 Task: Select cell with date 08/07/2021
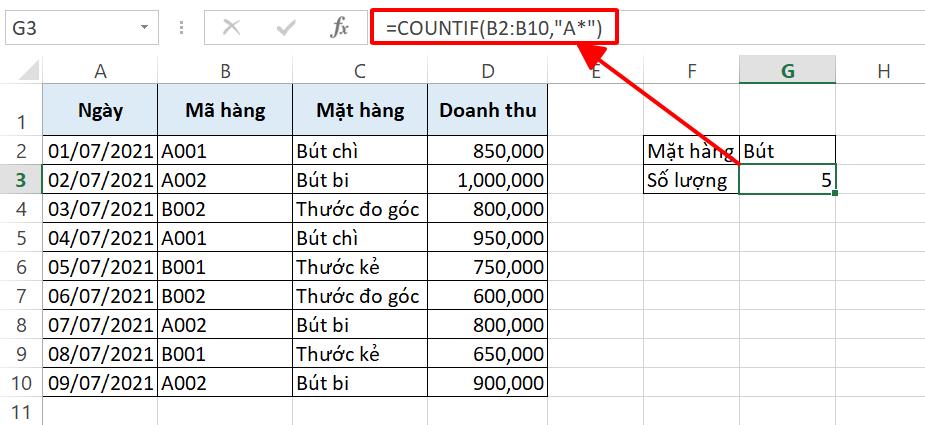point(100,354)
